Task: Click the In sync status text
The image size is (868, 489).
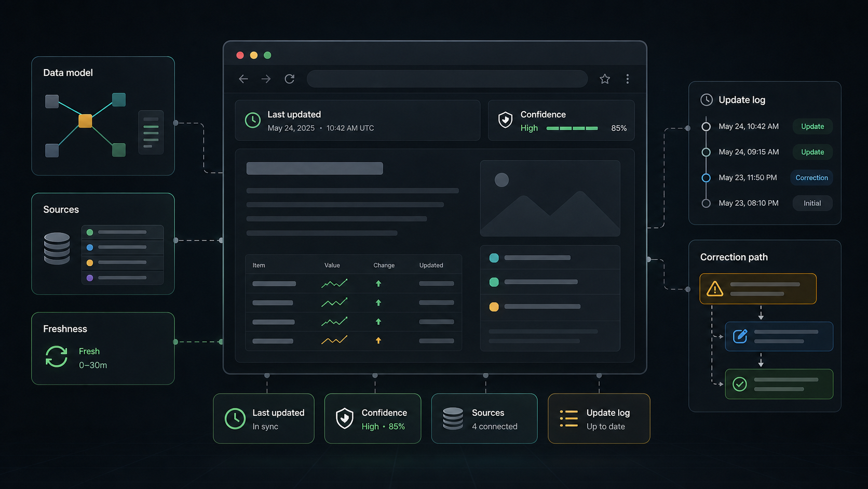Action: coord(265,427)
